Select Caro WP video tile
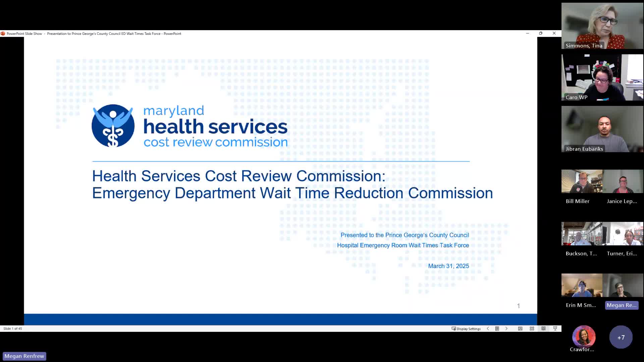The image size is (644, 362). click(x=602, y=77)
